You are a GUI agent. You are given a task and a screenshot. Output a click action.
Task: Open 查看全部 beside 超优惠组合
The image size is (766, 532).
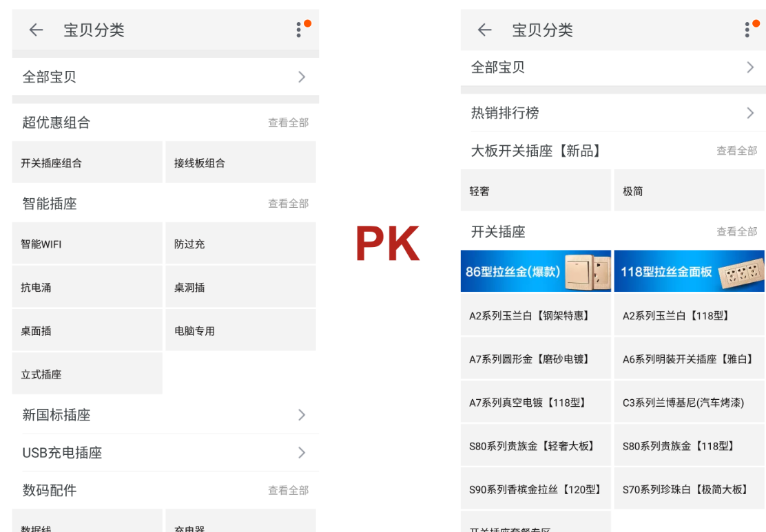[x=289, y=123]
